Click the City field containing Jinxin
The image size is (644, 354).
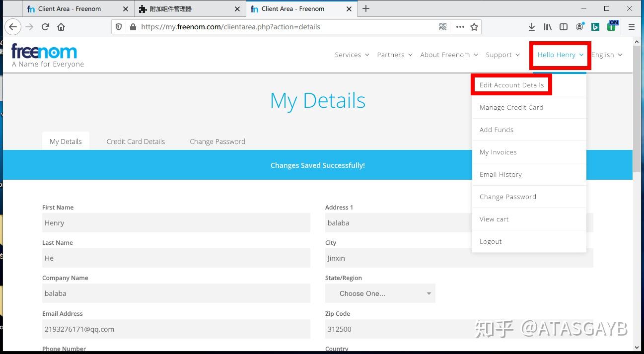point(459,258)
